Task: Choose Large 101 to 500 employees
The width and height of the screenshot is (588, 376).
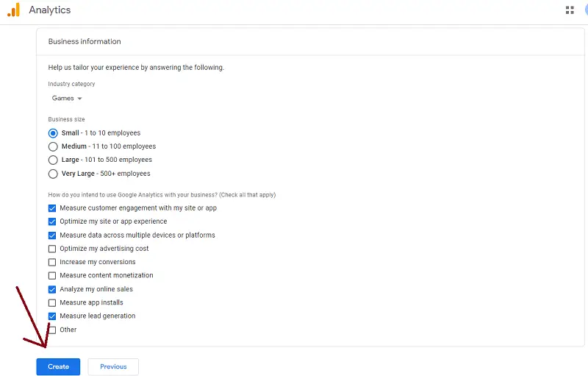Action: click(53, 160)
